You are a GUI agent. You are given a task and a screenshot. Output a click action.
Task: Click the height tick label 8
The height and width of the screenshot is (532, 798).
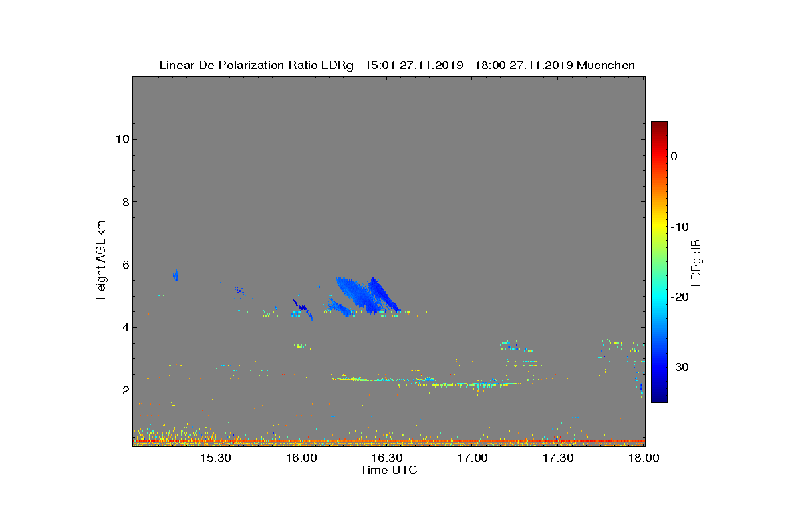[124, 202]
